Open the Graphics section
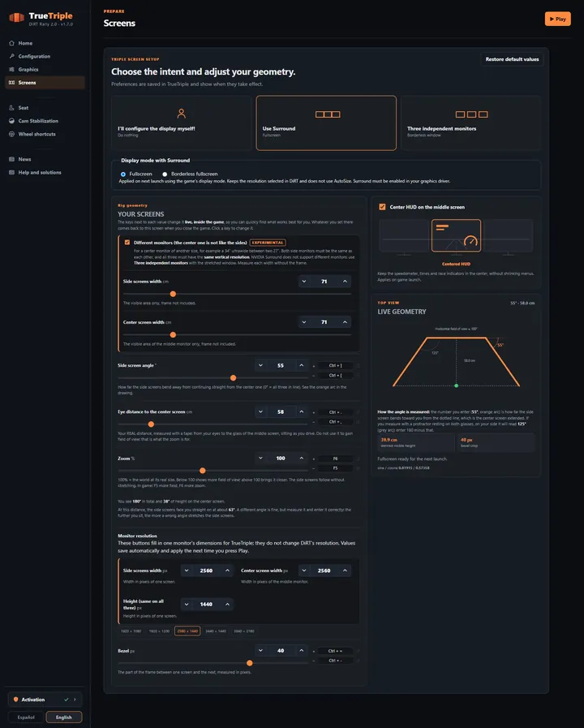 pos(45,69)
